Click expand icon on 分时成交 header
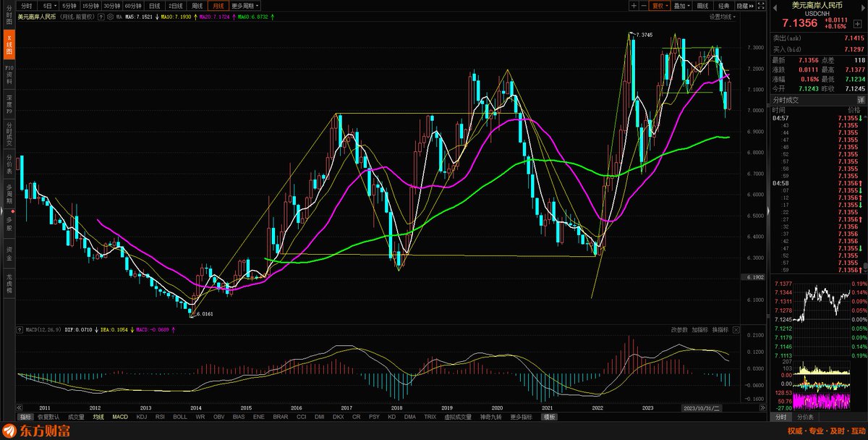Image resolution: width=868 pixels, height=440 pixels. pyautogui.click(x=861, y=99)
